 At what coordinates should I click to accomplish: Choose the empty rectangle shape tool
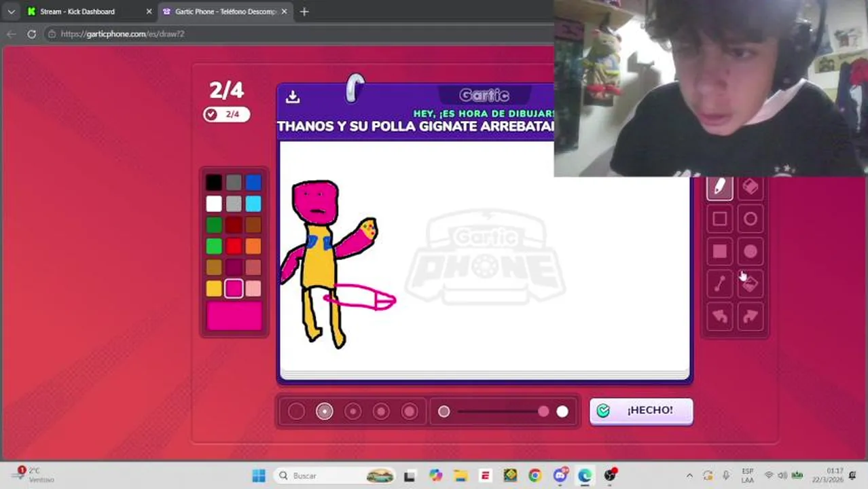coord(719,219)
